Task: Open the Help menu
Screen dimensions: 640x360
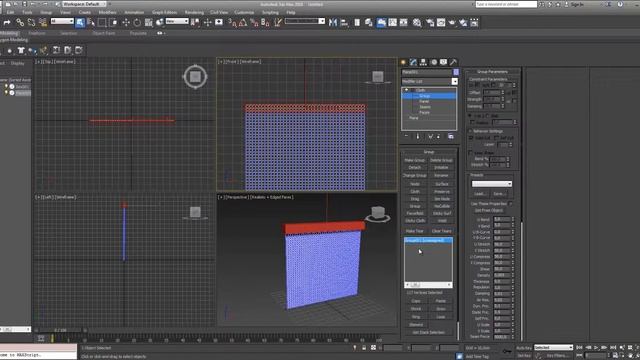Action: pos(291,12)
